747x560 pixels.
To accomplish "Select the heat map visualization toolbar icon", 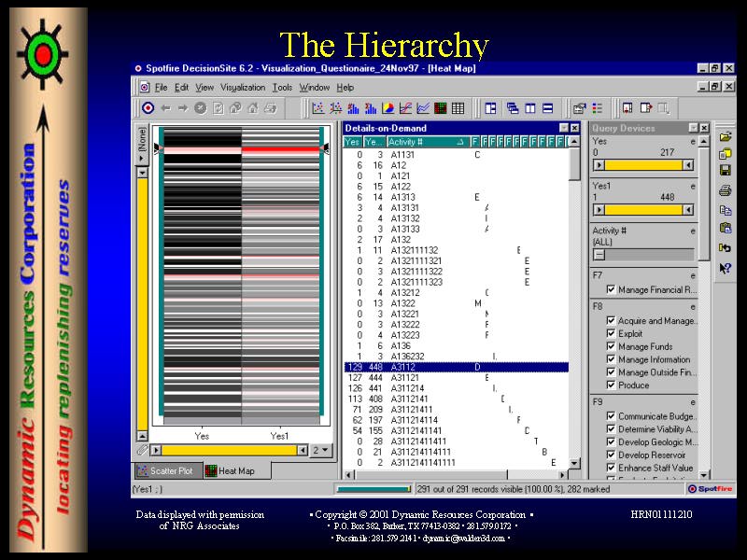I will click(441, 108).
